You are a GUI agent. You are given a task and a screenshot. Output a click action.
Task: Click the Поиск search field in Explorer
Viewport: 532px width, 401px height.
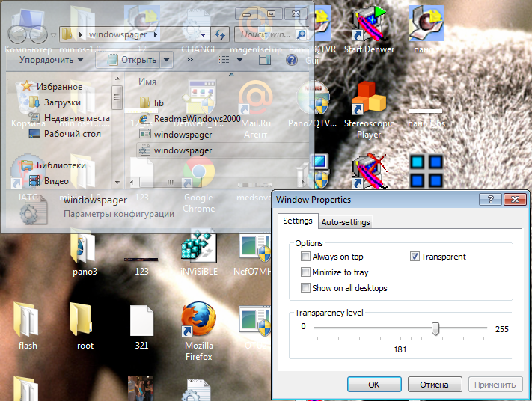tap(265, 34)
